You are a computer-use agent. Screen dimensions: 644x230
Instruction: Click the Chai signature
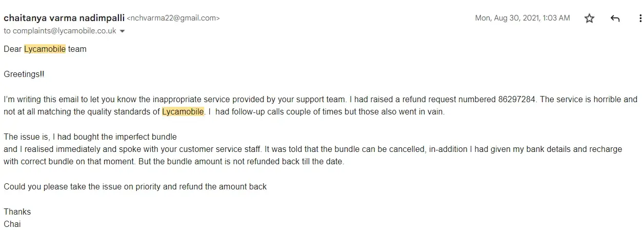click(x=12, y=224)
